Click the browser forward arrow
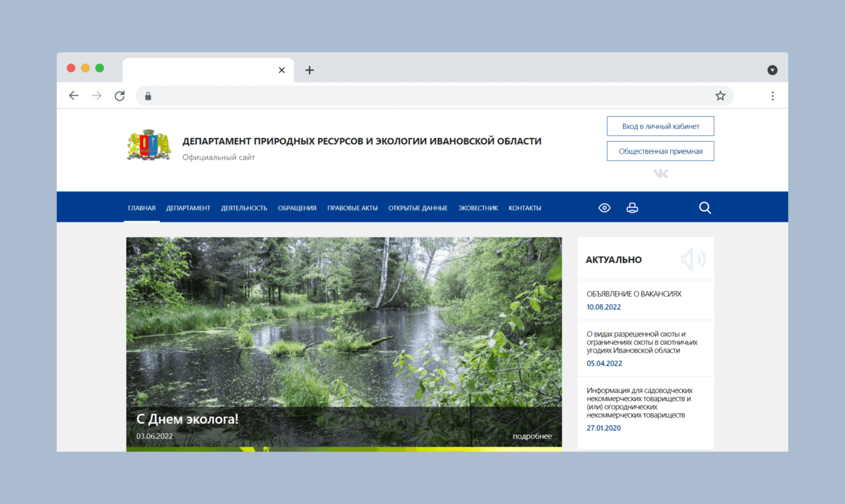 tap(96, 96)
